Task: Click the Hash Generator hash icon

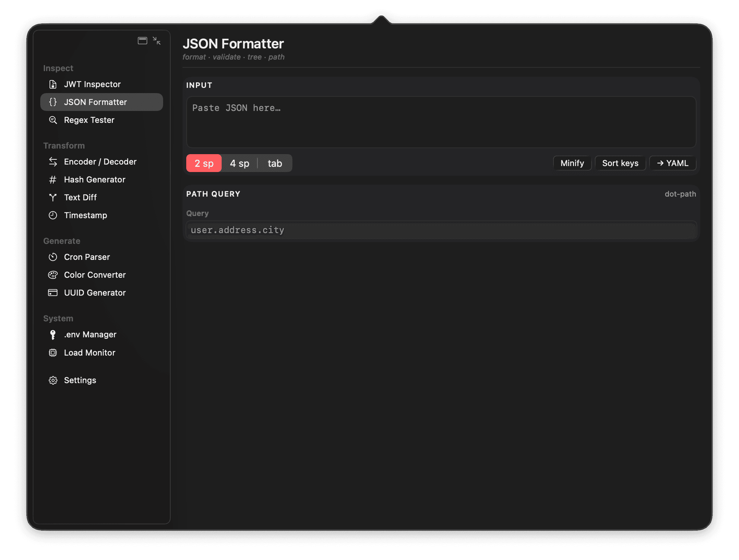Action: pos(53,179)
